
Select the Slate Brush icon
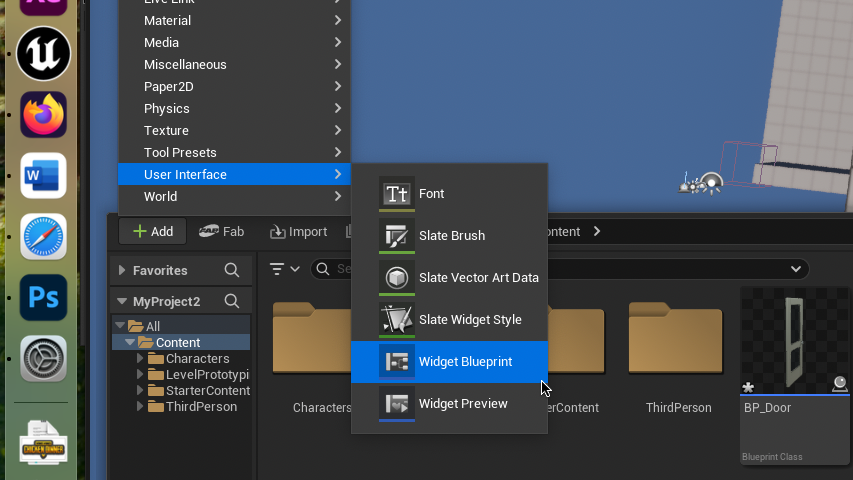tap(397, 236)
